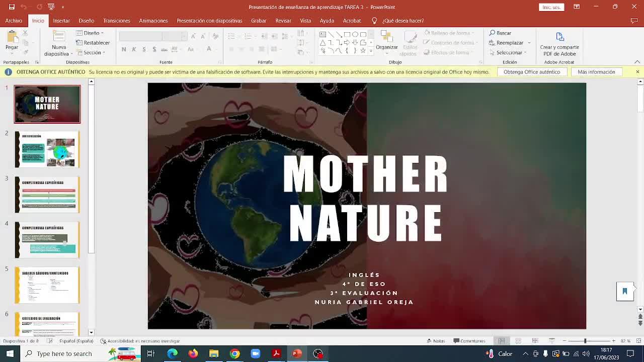Click Obtenga Office auténtico button
This screenshot has height=362, width=644.
click(531, 72)
